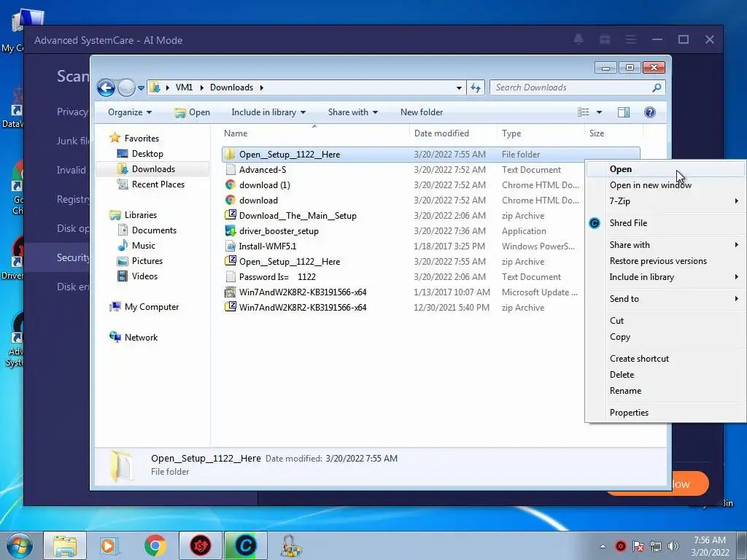The image size is (747, 560).
Task: Open the Organize menu
Action: [x=130, y=112]
